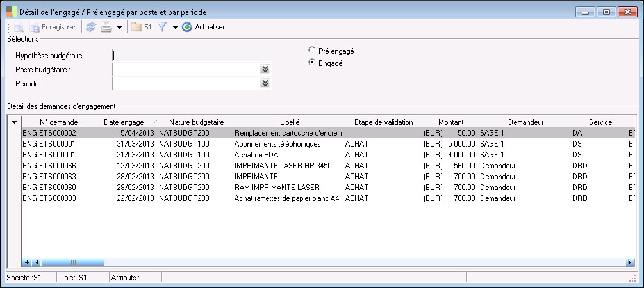
Task: Click the plus icon below the grid
Action: coord(27,262)
